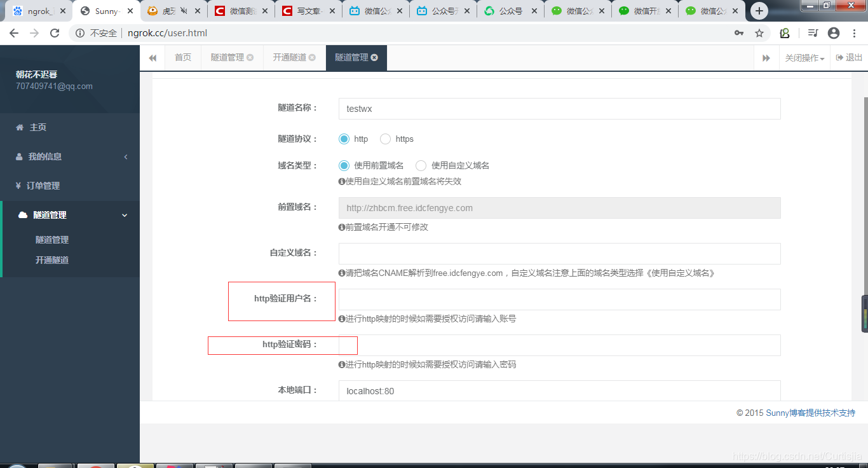This screenshot has height=468, width=868.
Task: Click the disabled 前置域名 field
Action: (559, 208)
